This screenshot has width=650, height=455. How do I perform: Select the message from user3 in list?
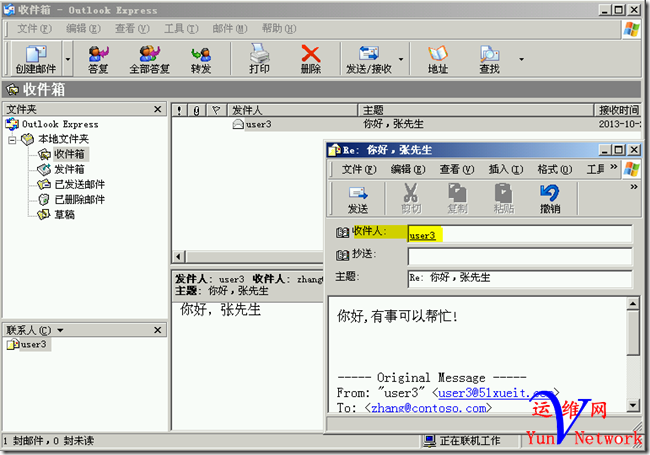pos(406,124)
